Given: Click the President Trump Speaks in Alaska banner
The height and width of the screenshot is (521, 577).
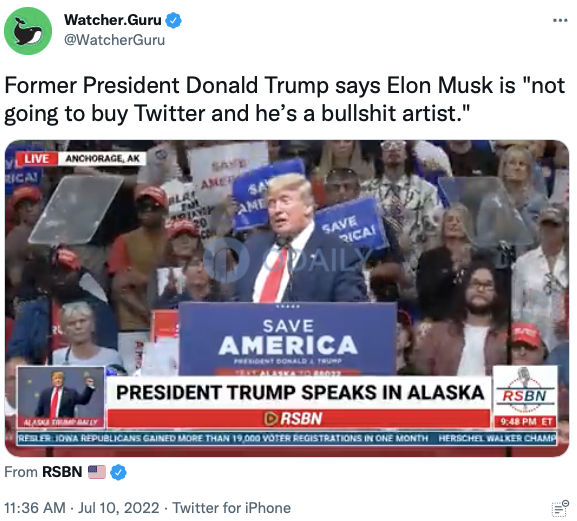Looking at the screenshot, I should click(299, 392).
